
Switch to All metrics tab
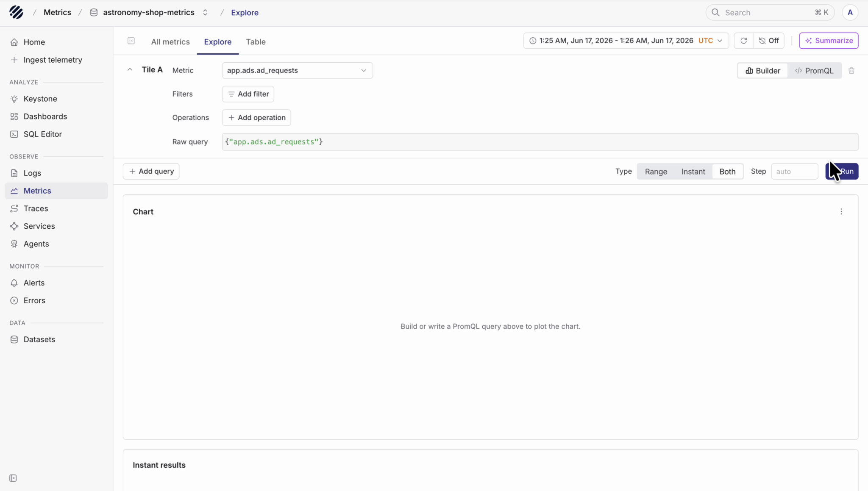170,42
